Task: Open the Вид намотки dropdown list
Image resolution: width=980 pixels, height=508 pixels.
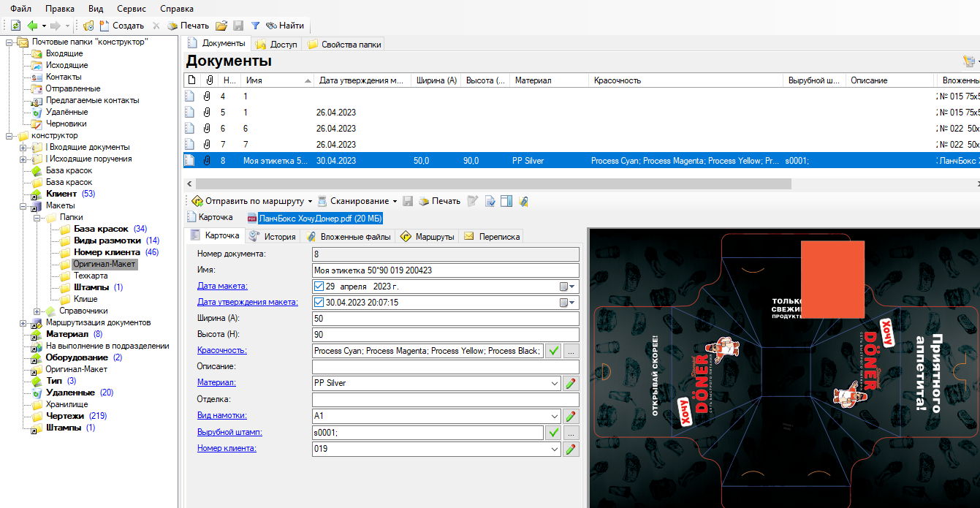Action: coord(555,417)
